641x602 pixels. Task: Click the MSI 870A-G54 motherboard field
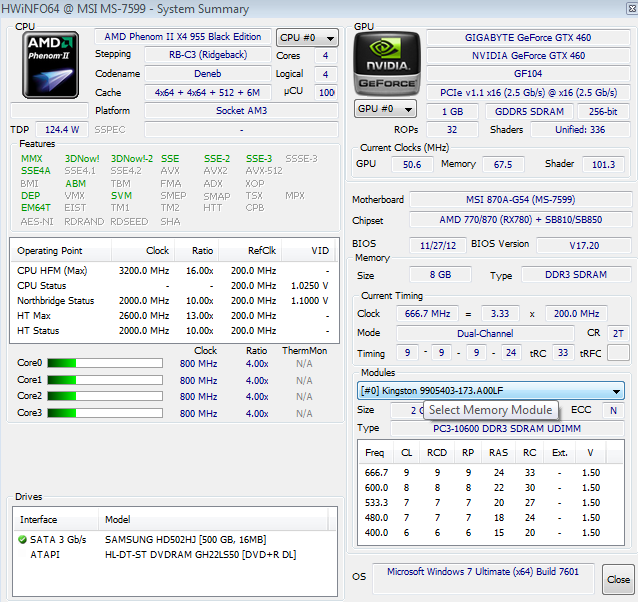coord(520,199)
